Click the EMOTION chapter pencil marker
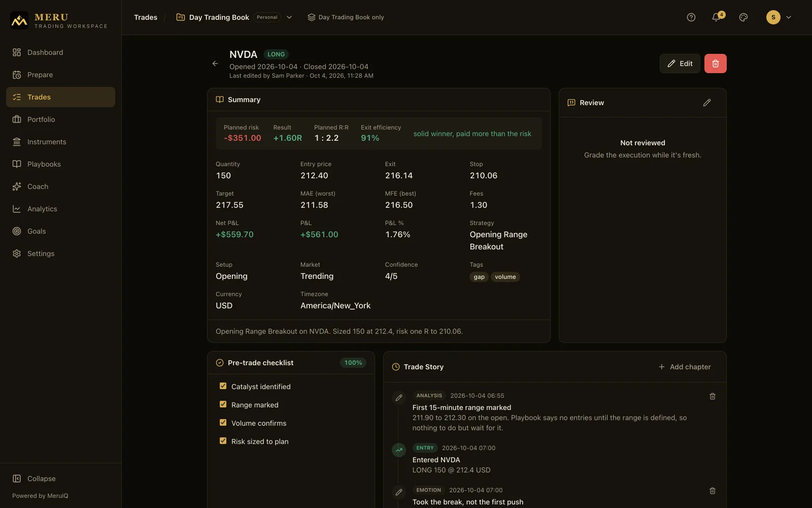 [399, 492]
